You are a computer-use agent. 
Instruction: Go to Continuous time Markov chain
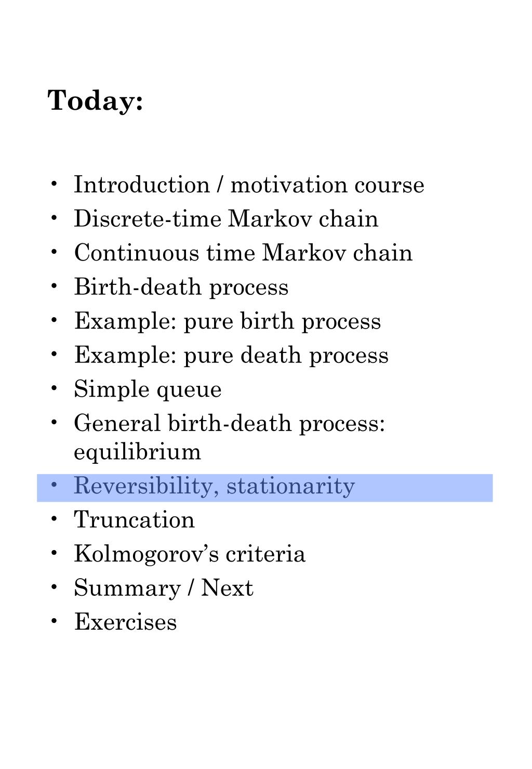(243, 253)
